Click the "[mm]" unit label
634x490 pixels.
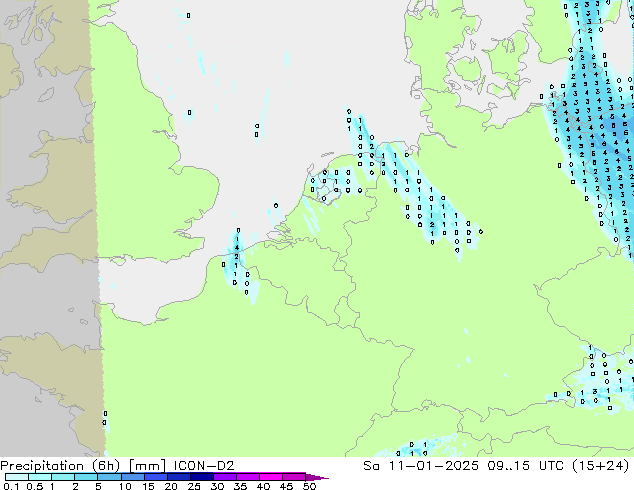coord(147,466)
